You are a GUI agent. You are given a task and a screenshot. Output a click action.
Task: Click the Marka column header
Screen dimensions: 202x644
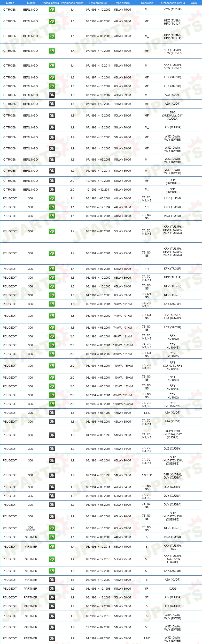pos(10,3)
